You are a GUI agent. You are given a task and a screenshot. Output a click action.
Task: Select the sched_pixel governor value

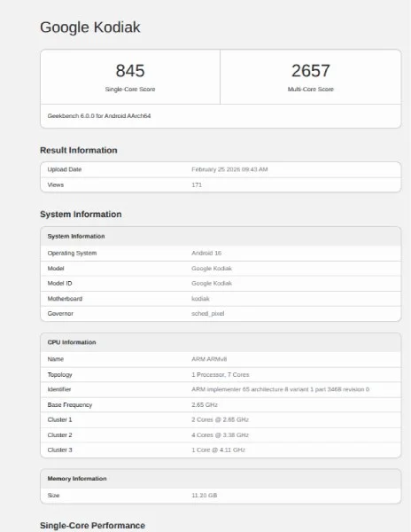click(207, 314)
